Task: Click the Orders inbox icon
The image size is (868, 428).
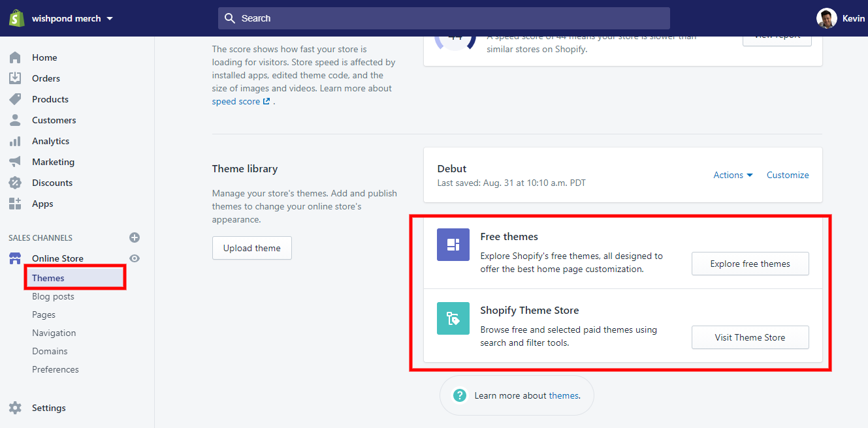Action: pos(15,78)
